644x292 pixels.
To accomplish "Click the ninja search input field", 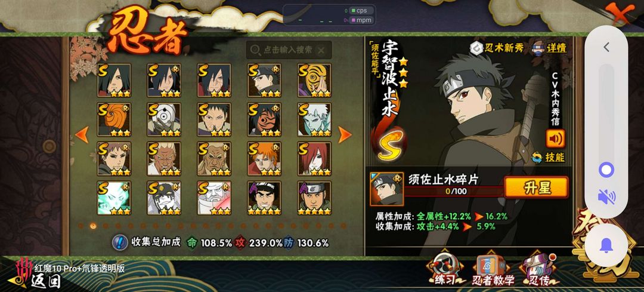I will 289,50.
